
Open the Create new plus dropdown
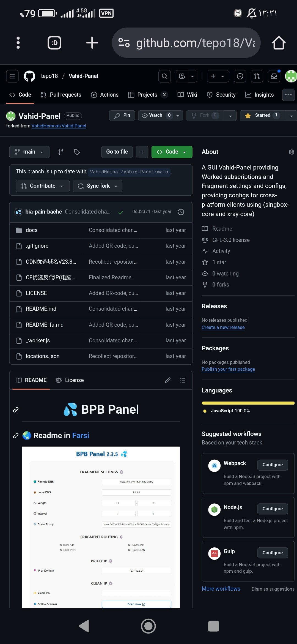(218, 76)
